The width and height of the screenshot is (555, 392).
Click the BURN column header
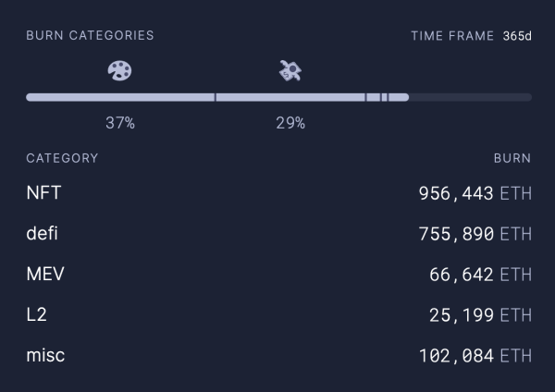pyautogui.click(x=512, y=158)
